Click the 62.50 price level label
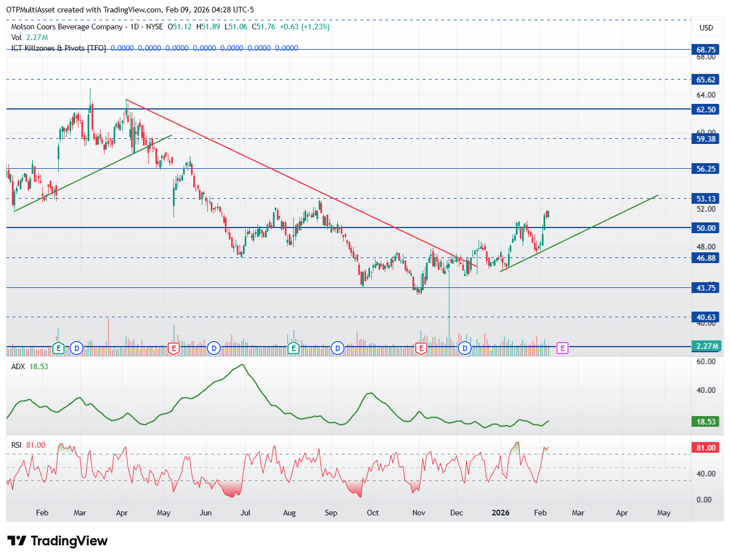The image size is (730, 560). [706, 110]
